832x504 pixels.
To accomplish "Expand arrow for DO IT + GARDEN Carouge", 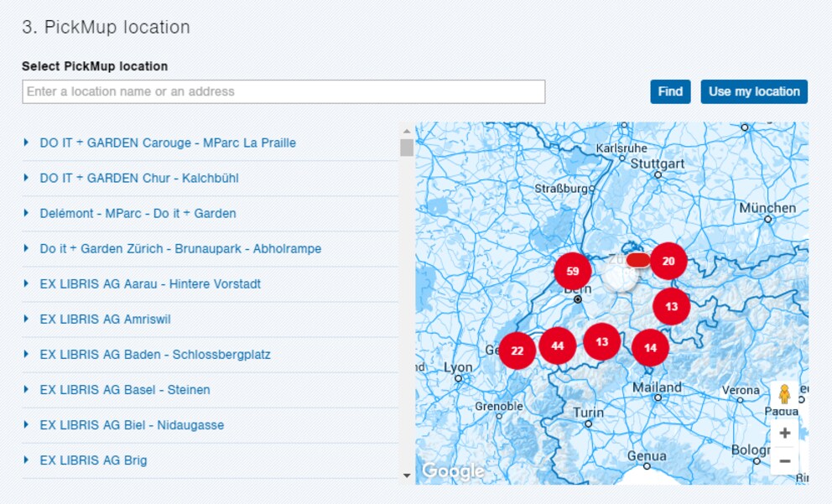I will 26,143.
